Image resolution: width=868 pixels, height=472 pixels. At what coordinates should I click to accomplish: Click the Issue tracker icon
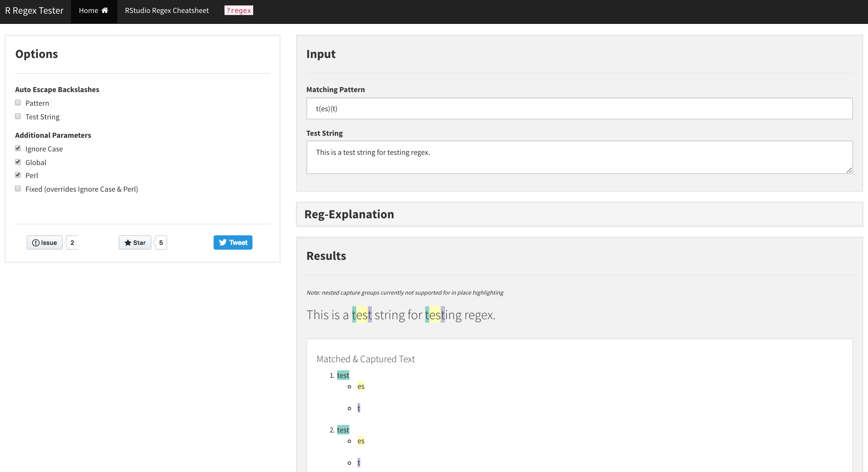35,242
